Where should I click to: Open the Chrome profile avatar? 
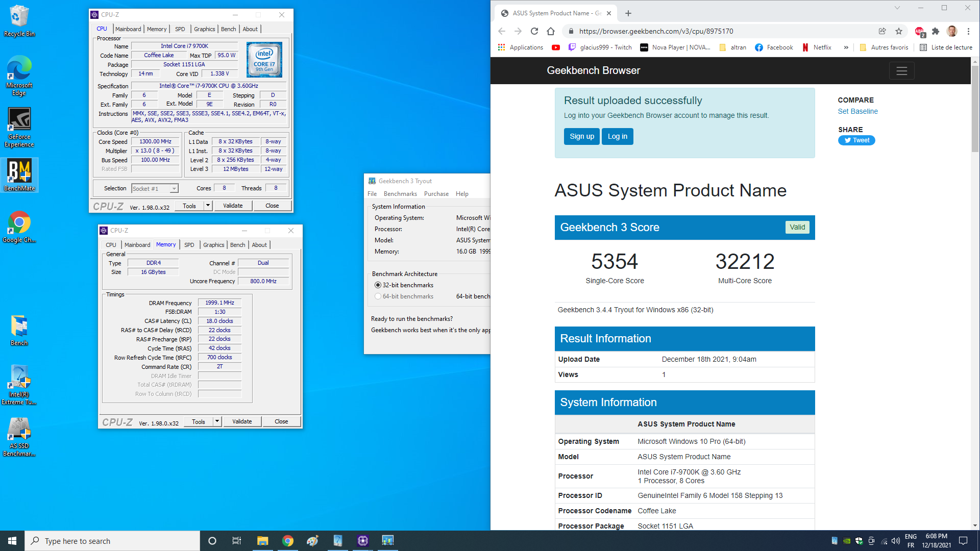pos(952,31)
